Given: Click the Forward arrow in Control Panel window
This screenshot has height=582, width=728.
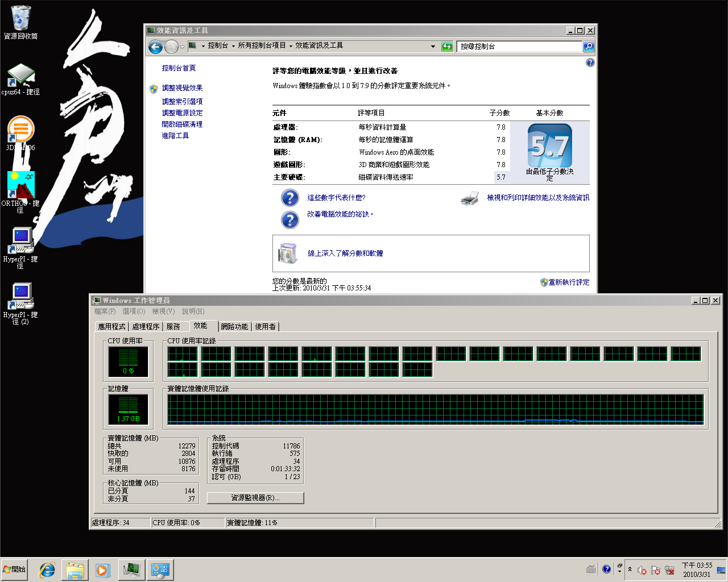Looking at the screenshot, I should point(171,47).
